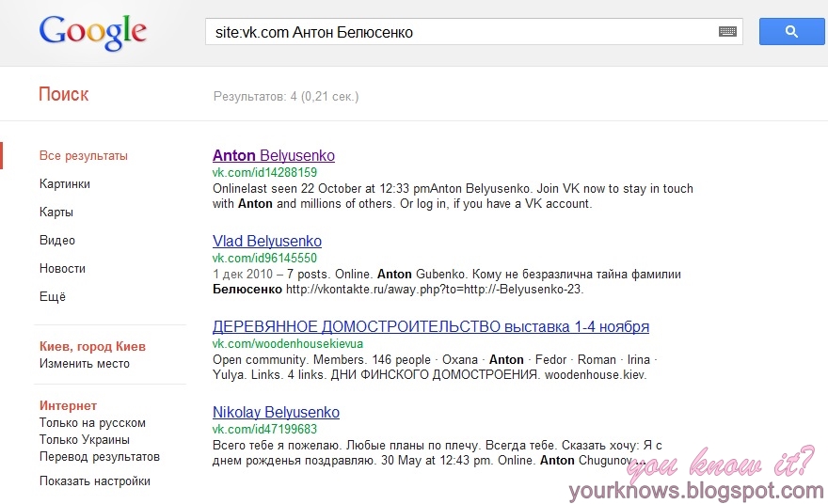The height and width of the screenshot is (504, 828).
Task: Open ДЕРЕВЯННОЕ ДОМОСТРОИТЕЛЬСТВО result link
Action: tap(430, 327)
